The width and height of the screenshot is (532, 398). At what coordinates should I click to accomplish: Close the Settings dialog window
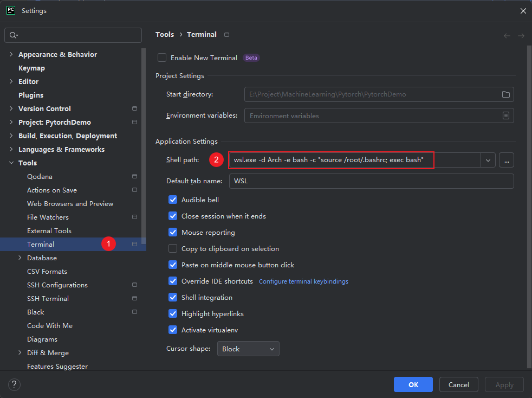point(523,11)
